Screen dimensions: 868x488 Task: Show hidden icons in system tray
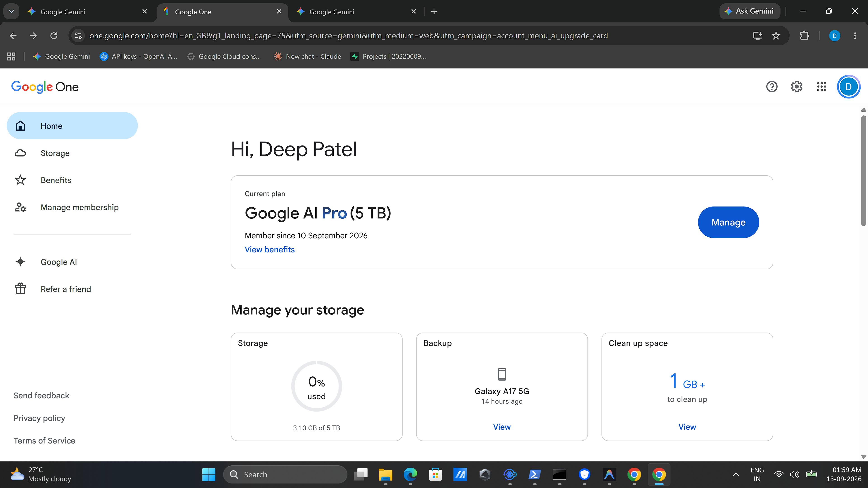coord(736,474)
